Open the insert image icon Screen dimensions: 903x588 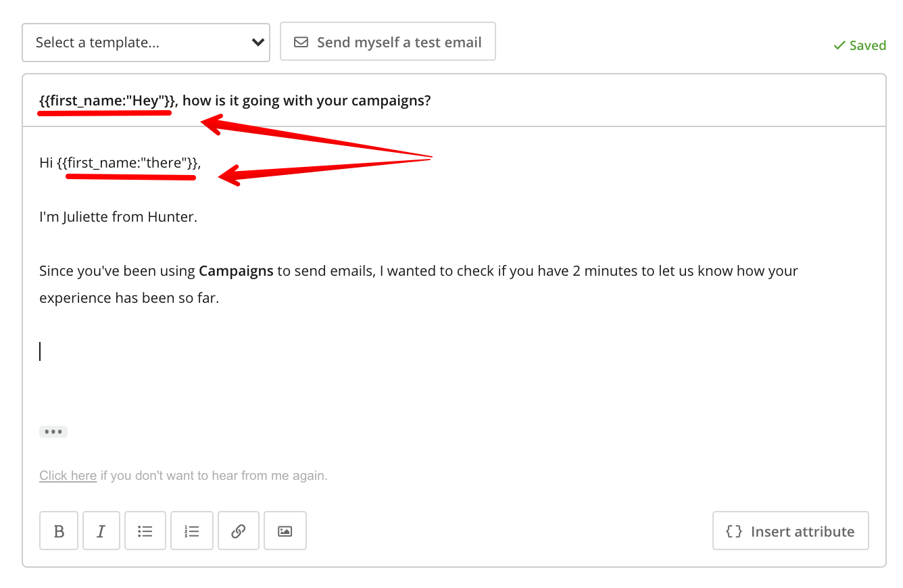tap(285, 531)
